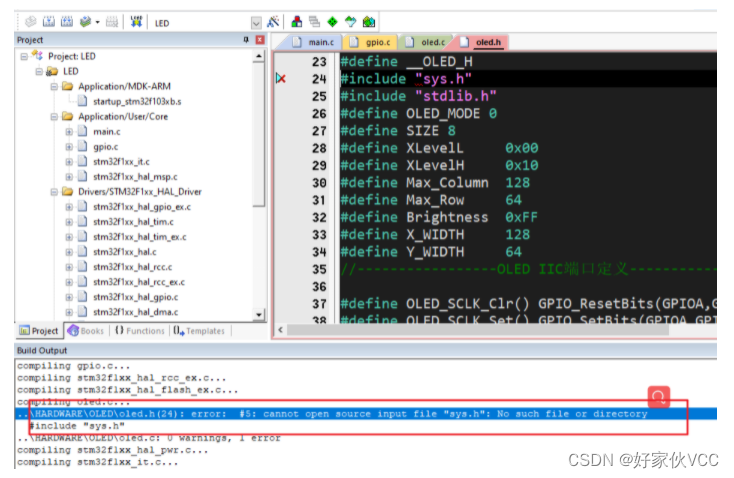The width and height of the screenshot is (734, 478).
Task: Select stm32f1xx_hal_rcc_ex.c in tree
Action: [x=139, y=282]
